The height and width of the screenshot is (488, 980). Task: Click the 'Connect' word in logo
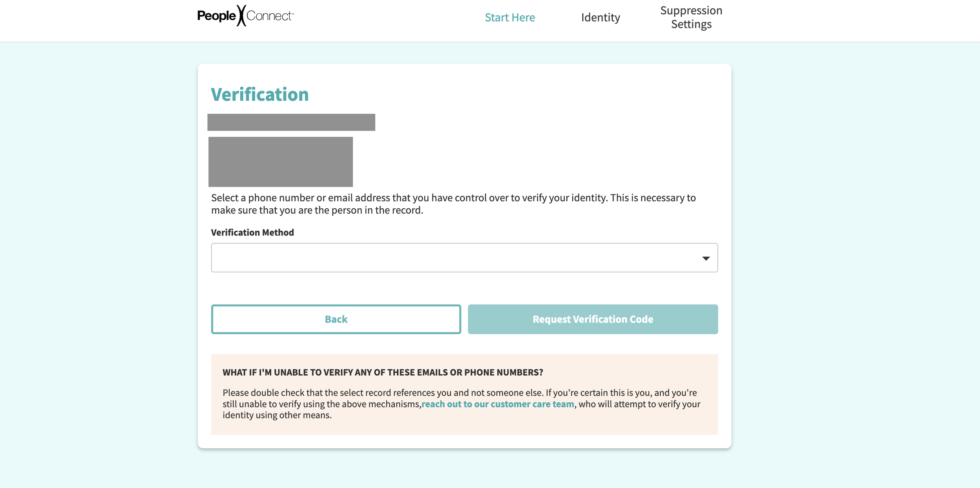coord(269,16)
